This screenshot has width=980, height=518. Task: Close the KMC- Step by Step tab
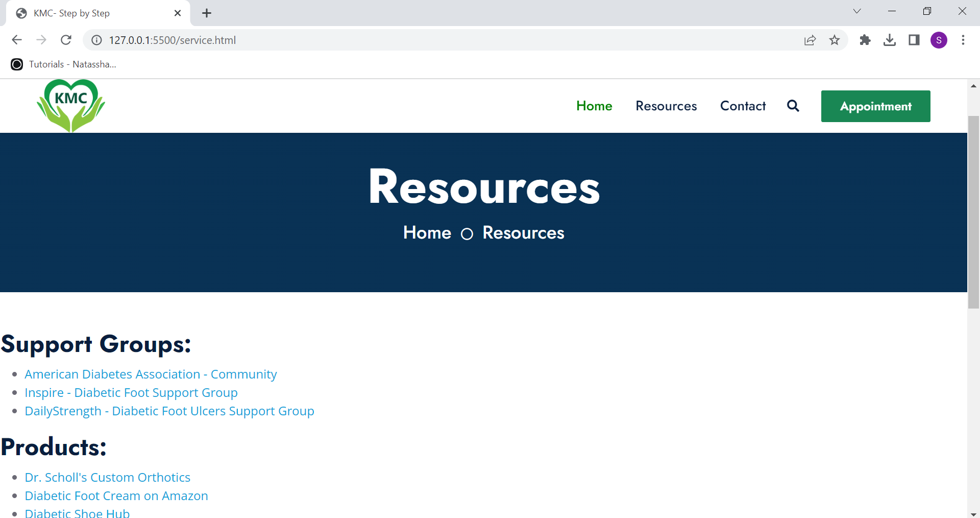[x=178, y=13]
